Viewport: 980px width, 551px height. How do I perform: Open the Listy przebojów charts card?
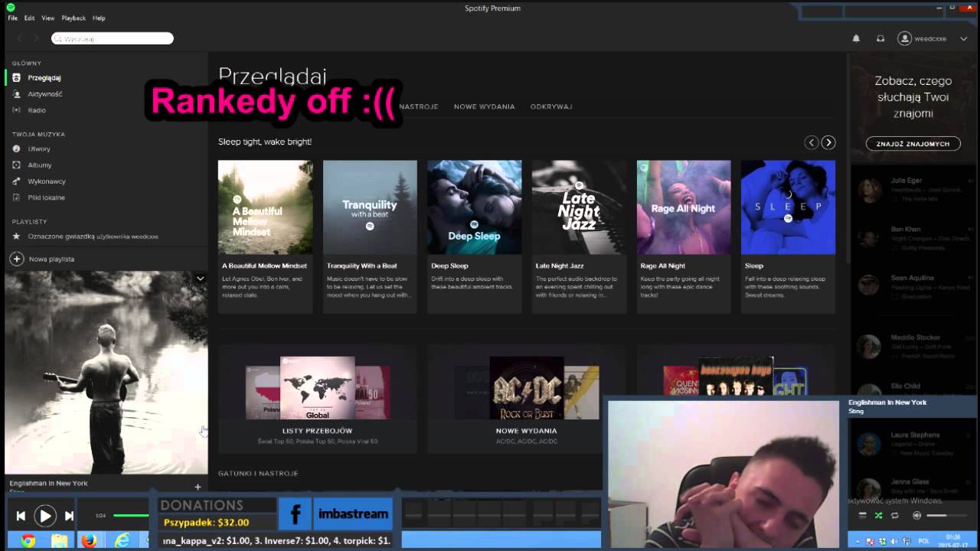pyautogui.click(x=318, y=398)
